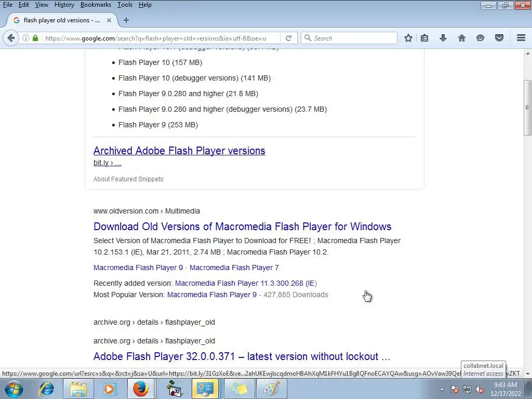Screen dimensions: 532x399
Task: Open the highlighted control panel taskbar icon
Action: (205, 389)
